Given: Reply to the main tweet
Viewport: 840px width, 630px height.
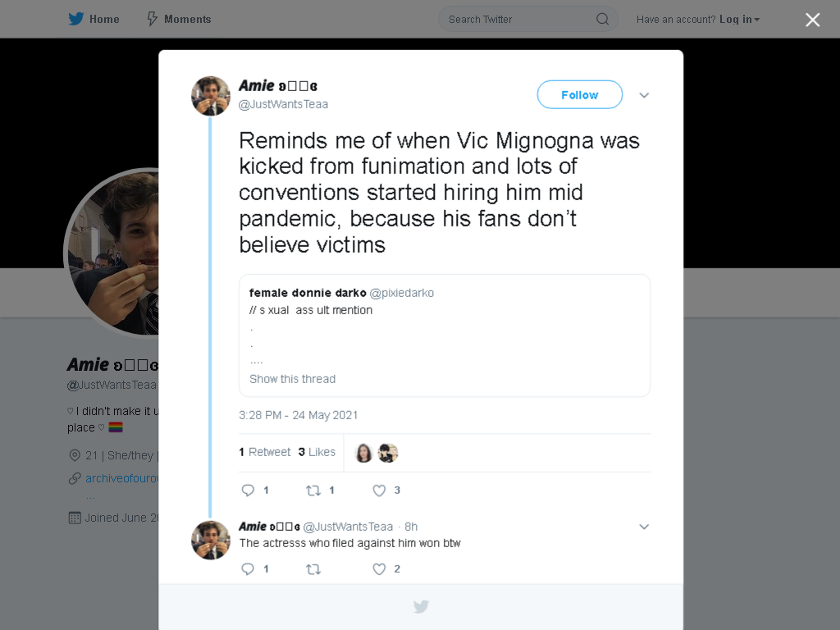Looking at the screenshot, I should 248,491.
